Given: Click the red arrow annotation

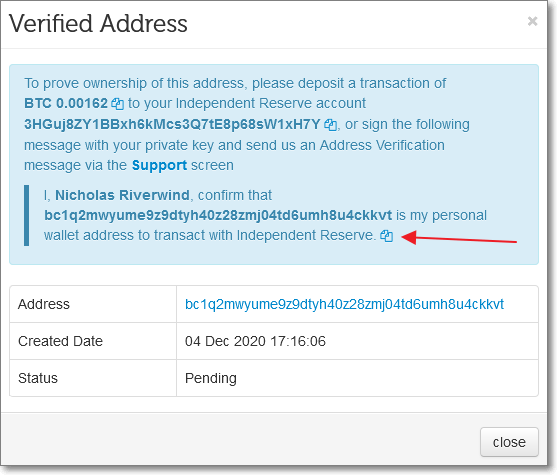Looking at the screenshot, I should point(459,238).
